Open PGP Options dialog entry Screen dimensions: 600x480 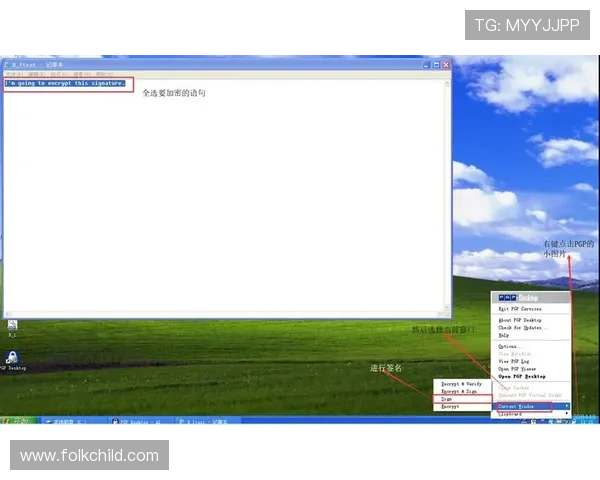point(510,346)
